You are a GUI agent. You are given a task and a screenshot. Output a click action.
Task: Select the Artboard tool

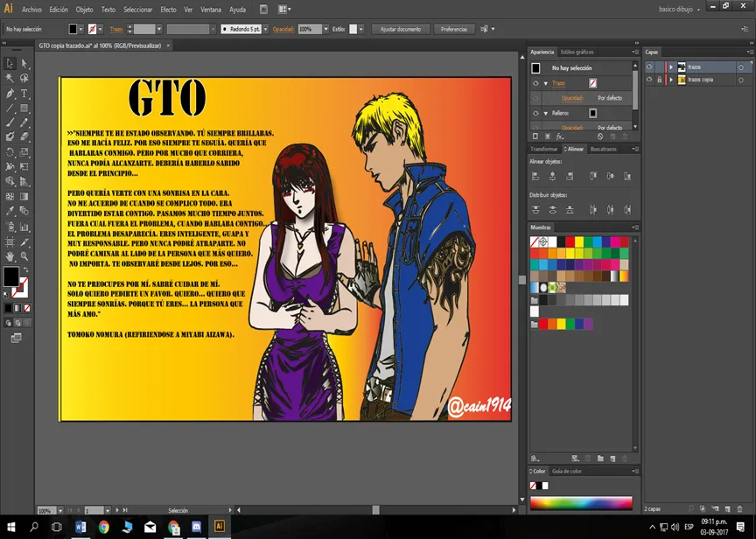10,241
